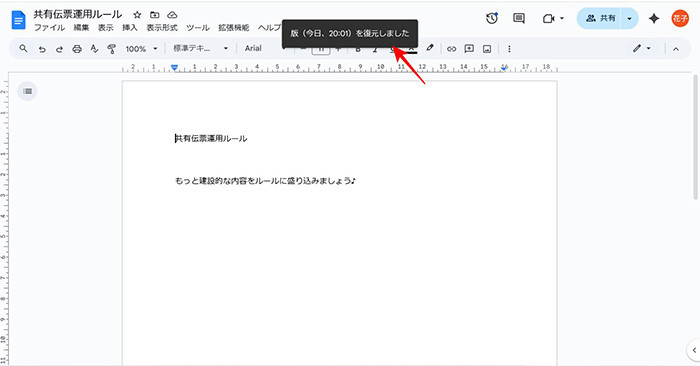This screenshot has width=700, height=366.
Task: Open the 挿入 menu
Action: pyautogui.click(x=130, y=28)
